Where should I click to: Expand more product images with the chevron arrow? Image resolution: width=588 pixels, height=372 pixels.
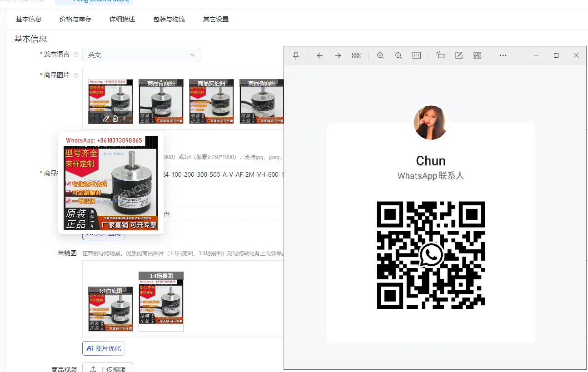click(x=125, y=118)
